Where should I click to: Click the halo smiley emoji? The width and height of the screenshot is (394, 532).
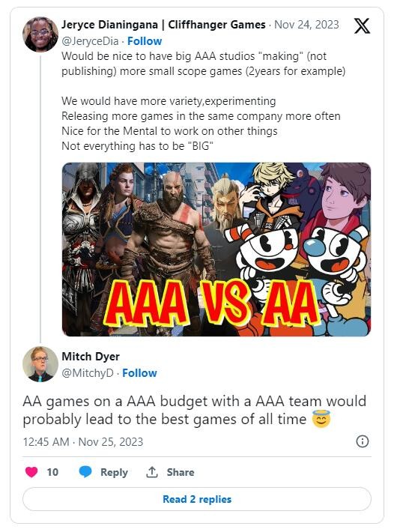[x=321, y=419]
